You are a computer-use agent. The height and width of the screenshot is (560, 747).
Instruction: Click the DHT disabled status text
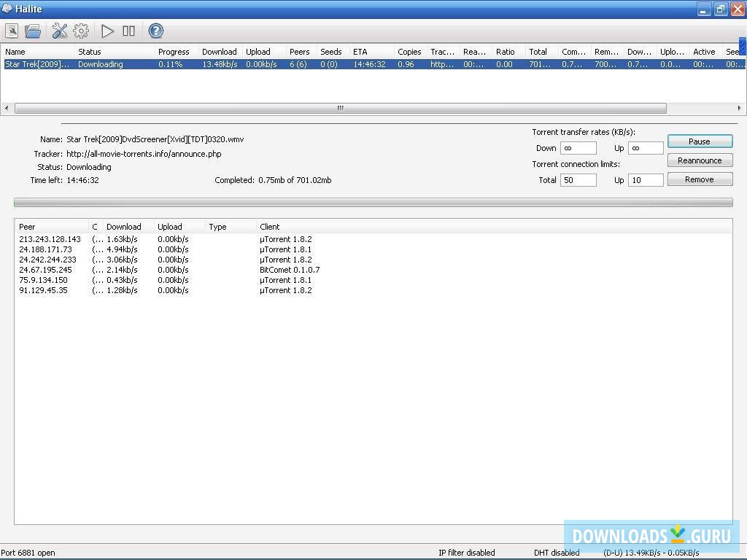pos(557,553)
